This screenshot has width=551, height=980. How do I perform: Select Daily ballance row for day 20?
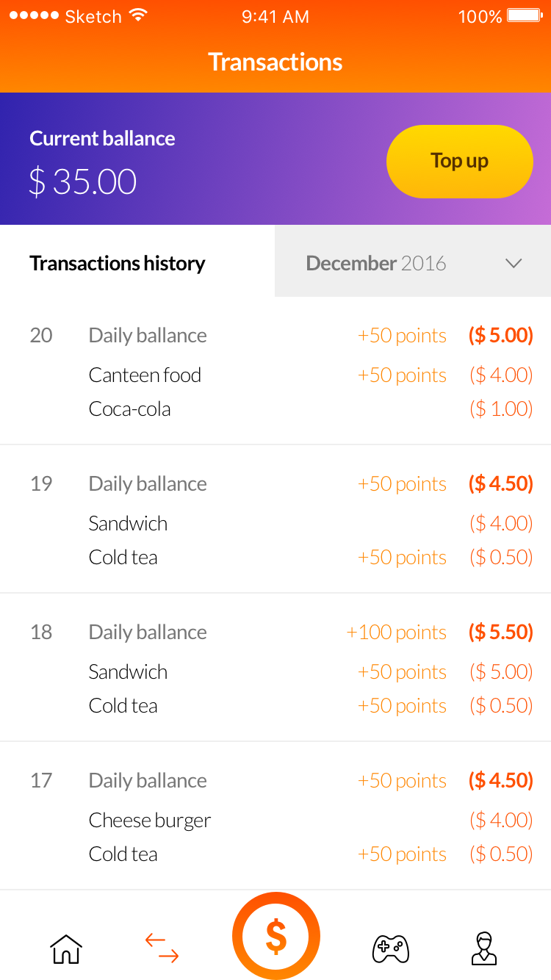click(x=148, y=335)
